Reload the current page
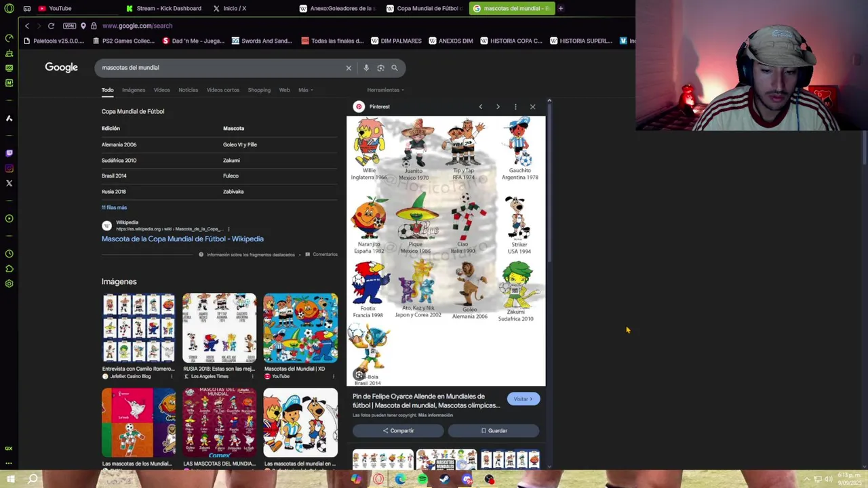 pyautogui.click(x=51, y=26)
